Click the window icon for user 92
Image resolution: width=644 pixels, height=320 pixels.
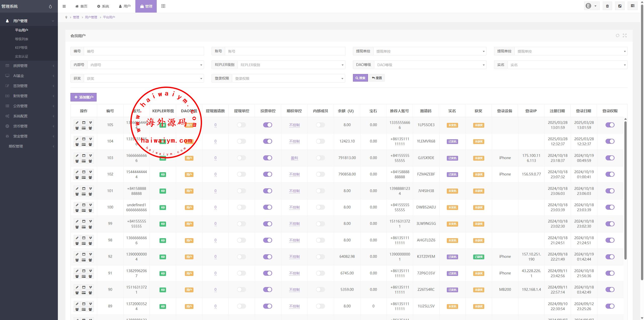tap(84, 254)
